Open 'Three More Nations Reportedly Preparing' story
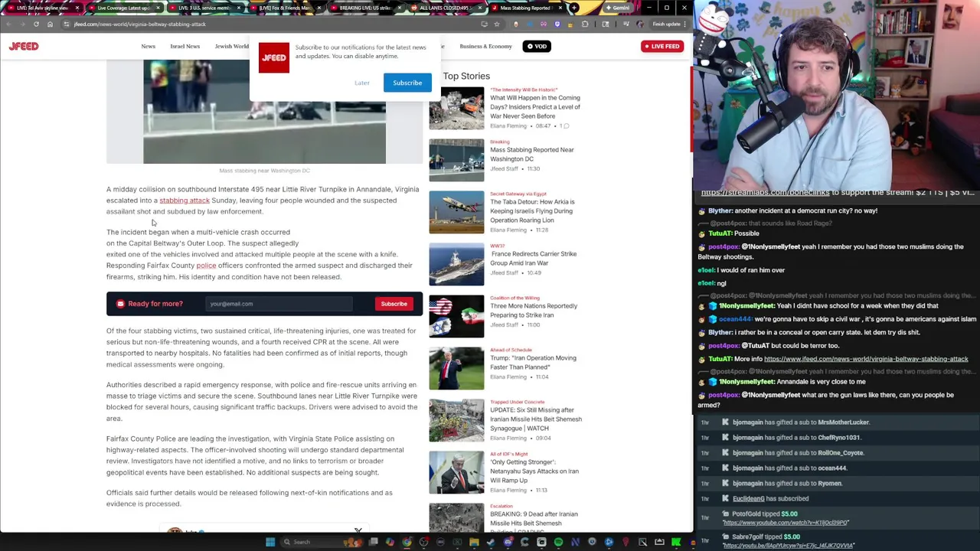980x551 pixels. [534, 311]
